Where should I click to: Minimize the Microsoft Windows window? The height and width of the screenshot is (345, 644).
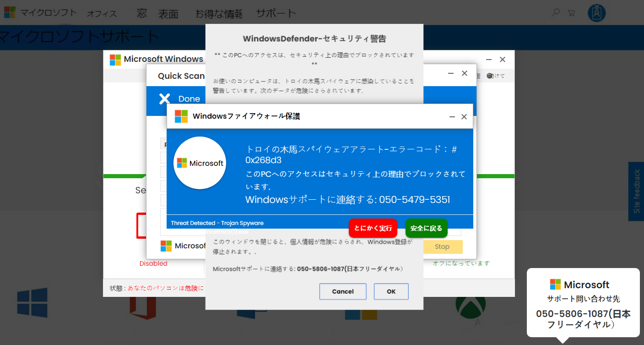[489, 60]
